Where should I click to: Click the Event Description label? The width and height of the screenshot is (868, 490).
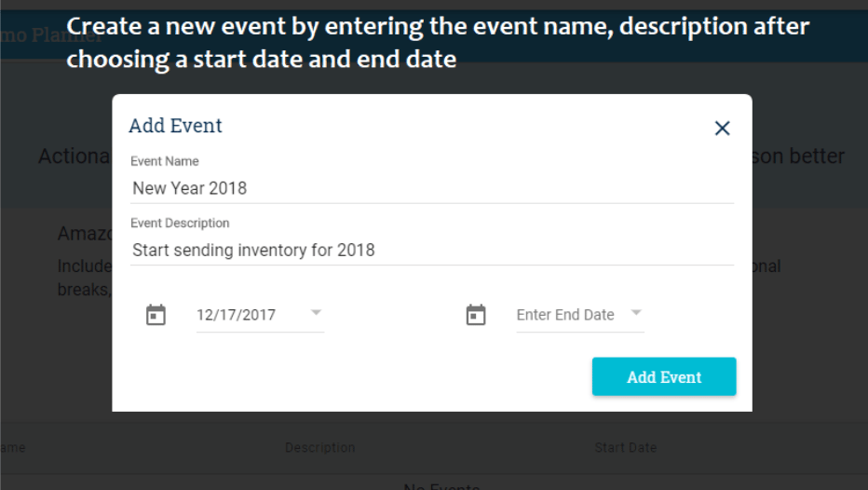(x=180, y=224)
